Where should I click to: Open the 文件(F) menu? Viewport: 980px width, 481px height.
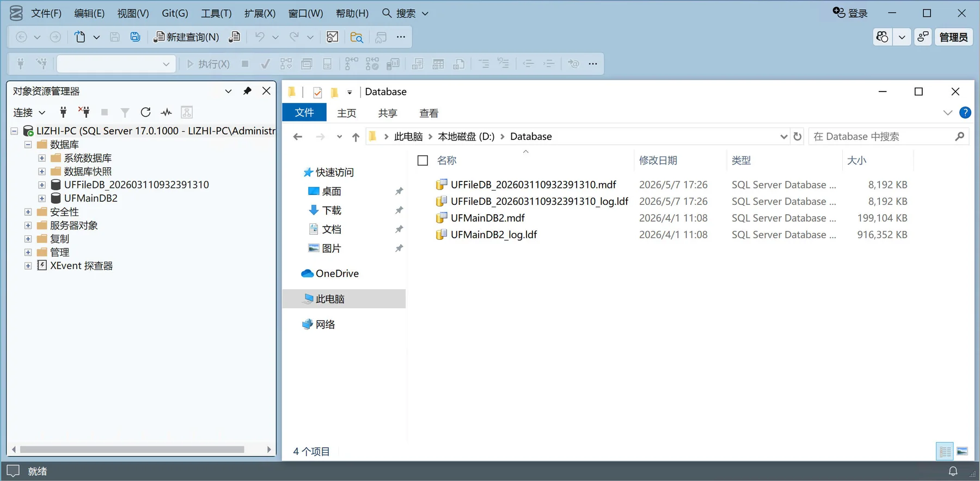point(46,13)
